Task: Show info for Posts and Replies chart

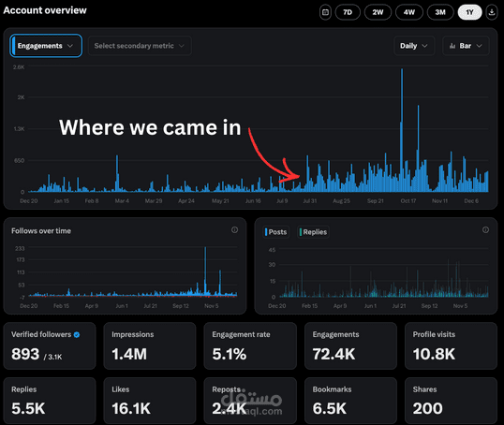Action: pyautogui.click(x=485, y=229)
